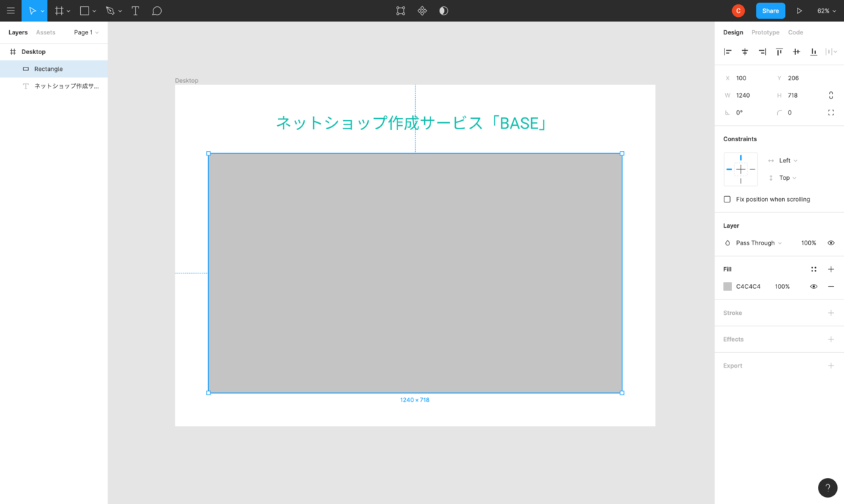The width and height of the screenshot is (844, 504).
Task: Click the Desktop frame label on canvas
Action: pos(186,81)
